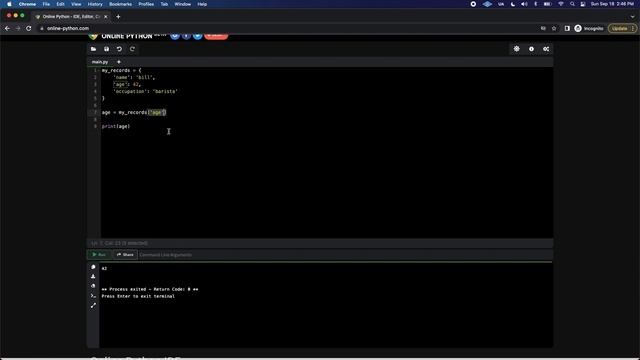Open the Window menu
This screenshot has height=360, width=640.
[x=182, y=4]
